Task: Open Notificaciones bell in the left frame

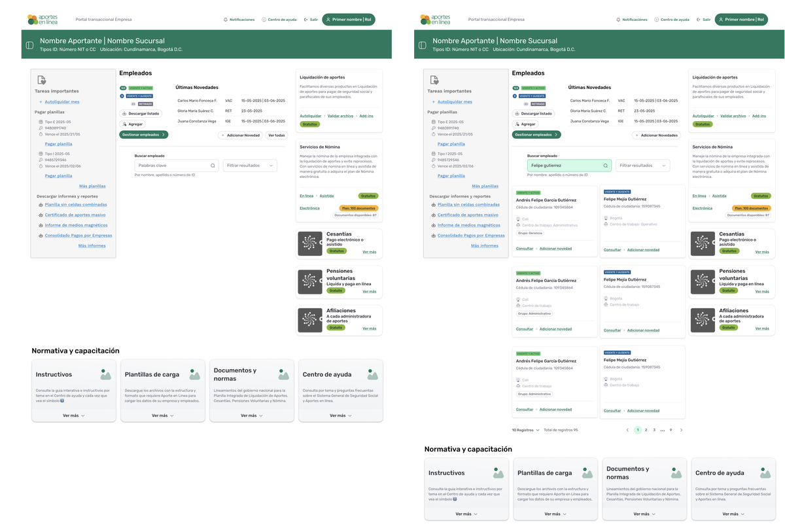Action: pyautogui.click(x=239, y=20)
